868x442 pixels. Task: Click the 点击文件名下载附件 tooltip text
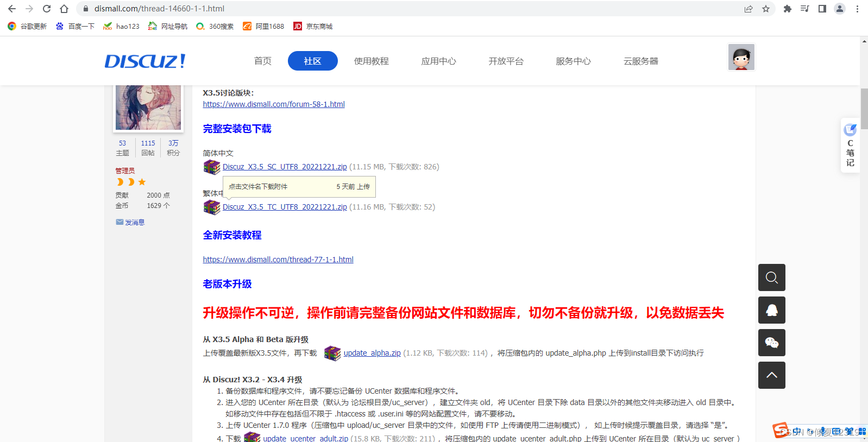point(258,186)
